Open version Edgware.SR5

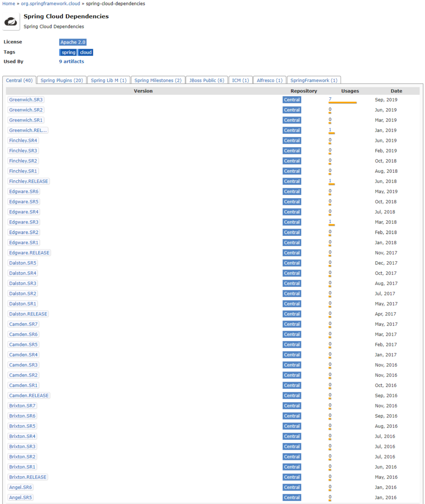pos(24,202)
